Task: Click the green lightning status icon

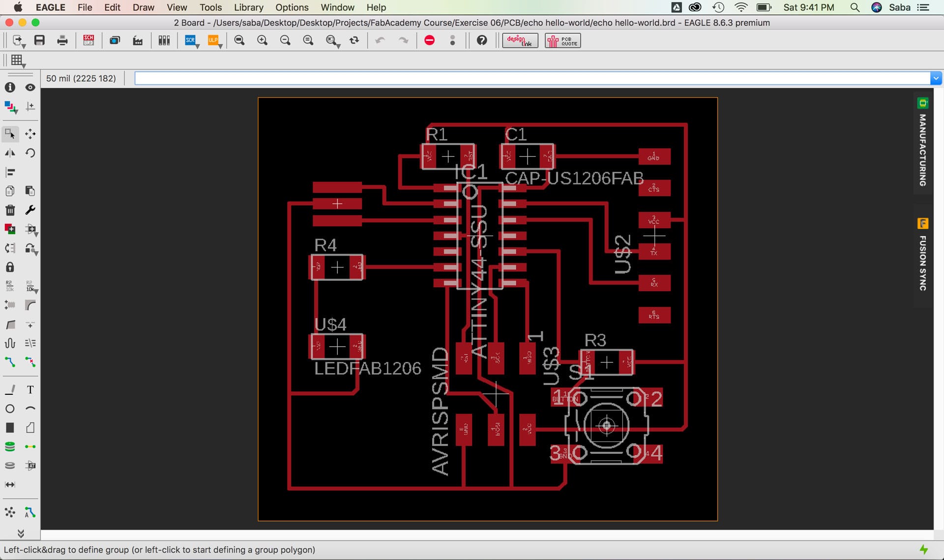Action: [924, 550]
